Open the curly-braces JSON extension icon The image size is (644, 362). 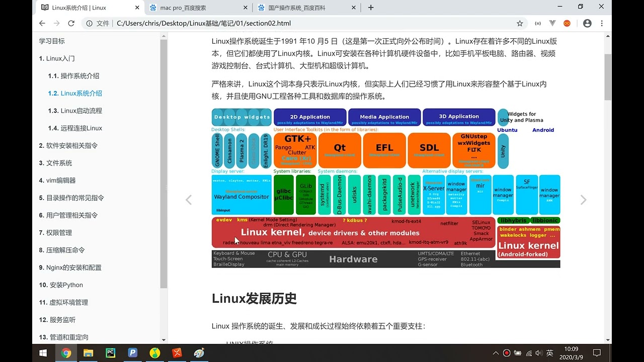pyautogui.click(x=538, y=23)
